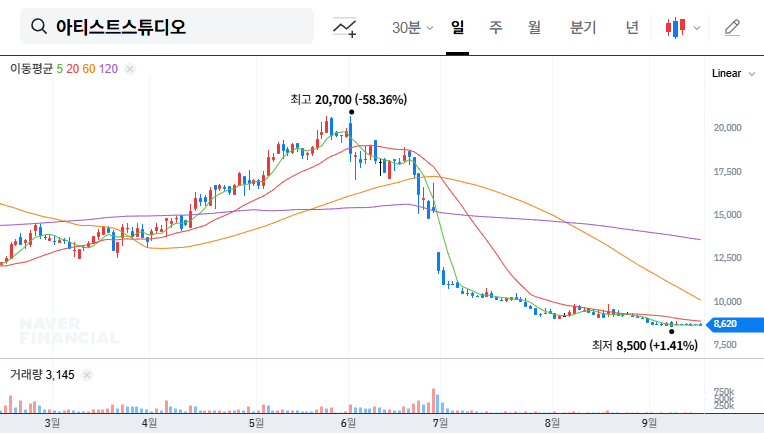Viewport: 764px width, 433px height.
Task: Click the 이동평균 label
Action: [x=32, y=69]
